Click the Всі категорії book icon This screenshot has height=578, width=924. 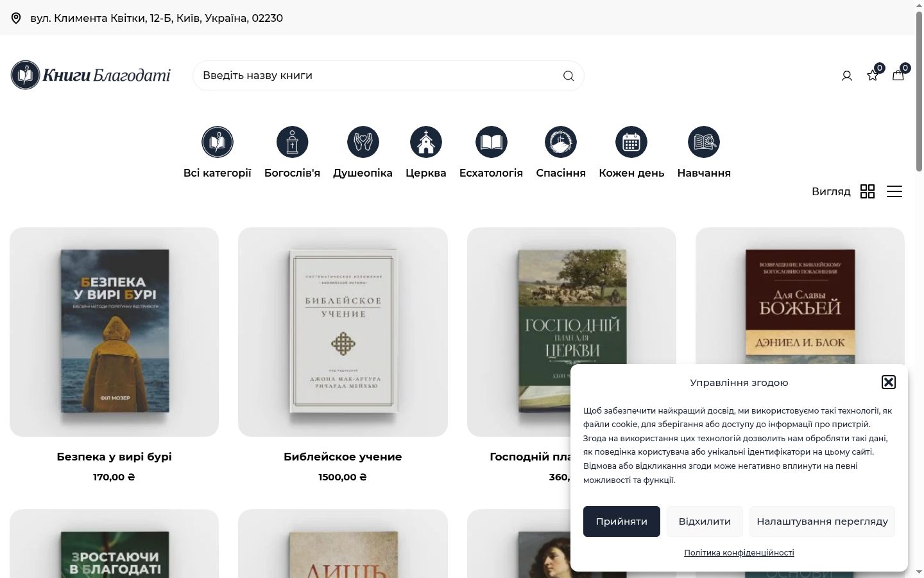218,142
